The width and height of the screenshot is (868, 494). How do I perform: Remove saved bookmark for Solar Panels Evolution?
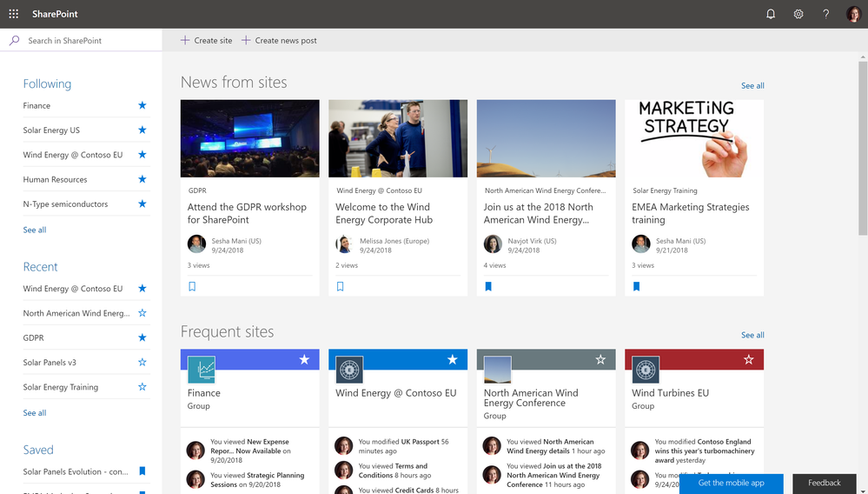coord(142,471)
